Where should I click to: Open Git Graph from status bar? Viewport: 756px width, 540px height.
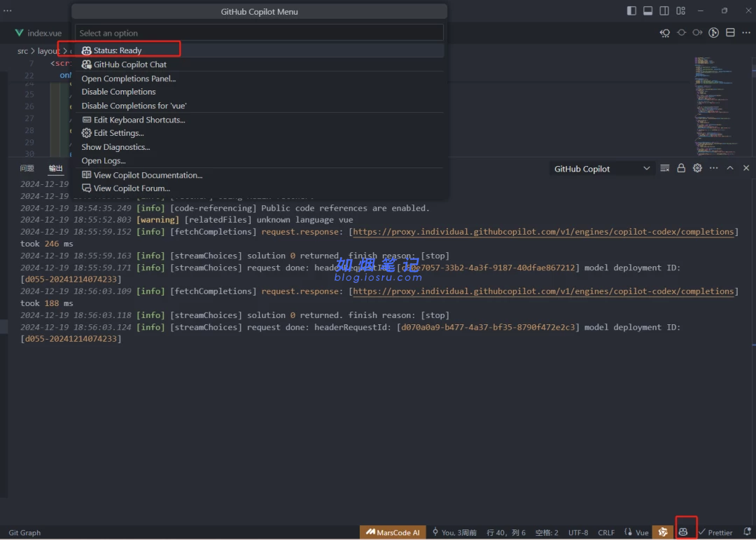tap(24, 532)
